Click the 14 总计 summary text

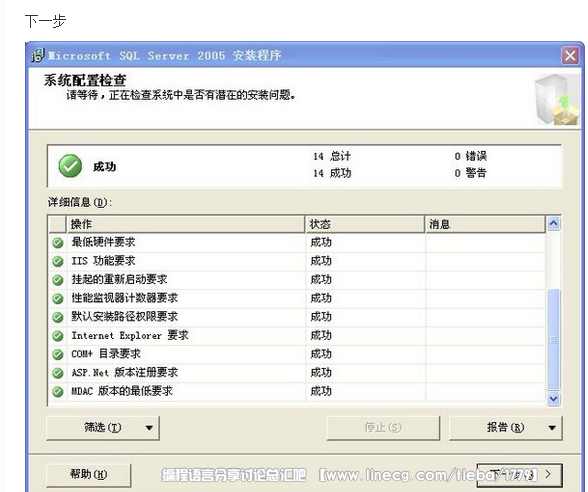point(332,156)
